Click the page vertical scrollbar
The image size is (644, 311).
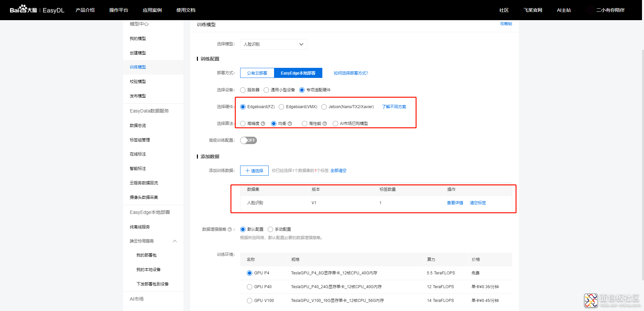click(643, 165)
